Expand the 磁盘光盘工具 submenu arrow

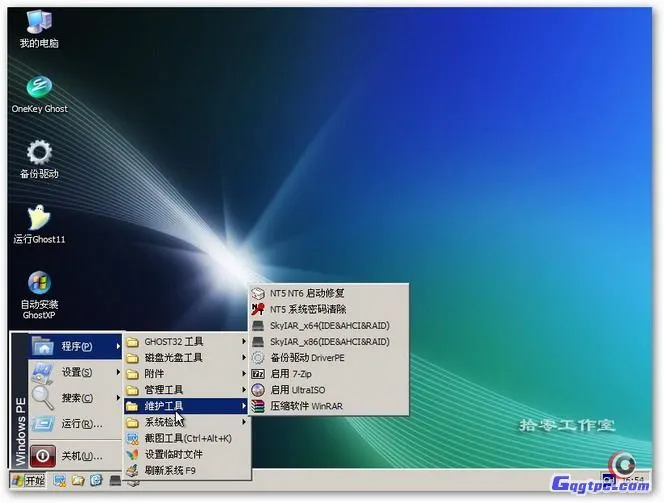click(244, 357)
